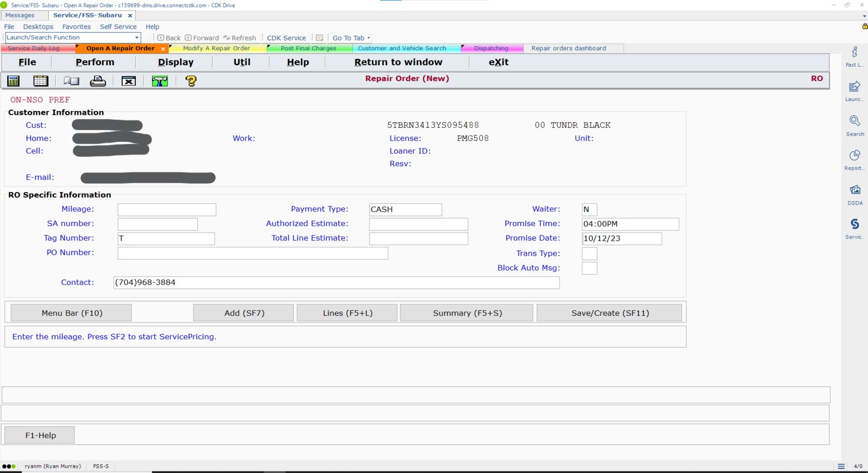
Task: Click the close-window X toolbar icon
Action: point(129,81)
